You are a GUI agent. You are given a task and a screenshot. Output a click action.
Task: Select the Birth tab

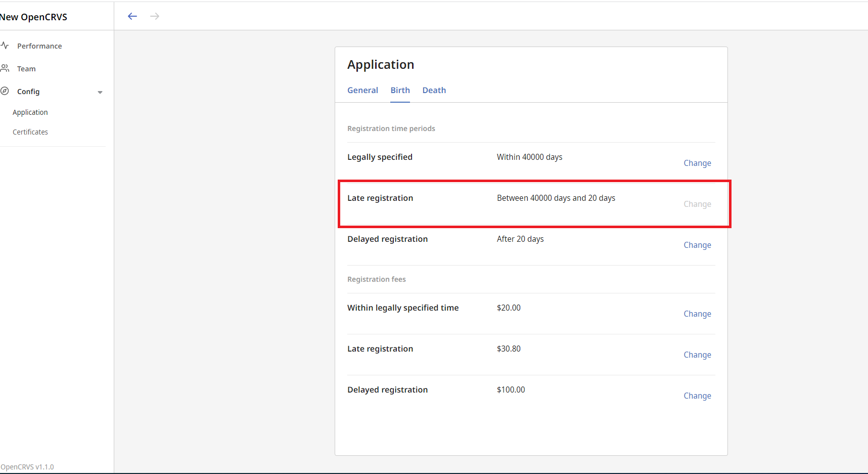pos(400,90)
